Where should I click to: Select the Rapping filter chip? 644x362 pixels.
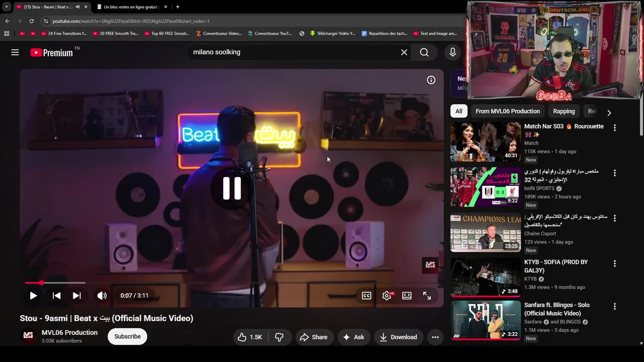tap(563, 111)
